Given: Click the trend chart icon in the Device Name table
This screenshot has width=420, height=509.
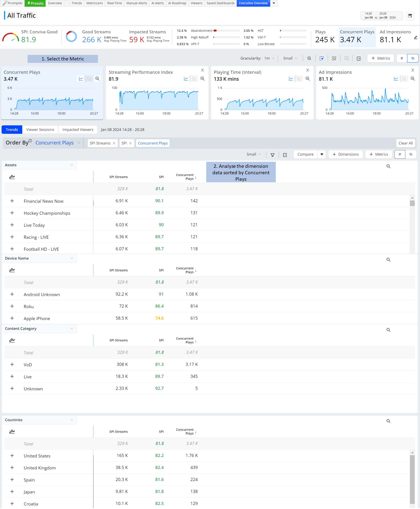Looking at the screenshot, I should coord(12,270).
